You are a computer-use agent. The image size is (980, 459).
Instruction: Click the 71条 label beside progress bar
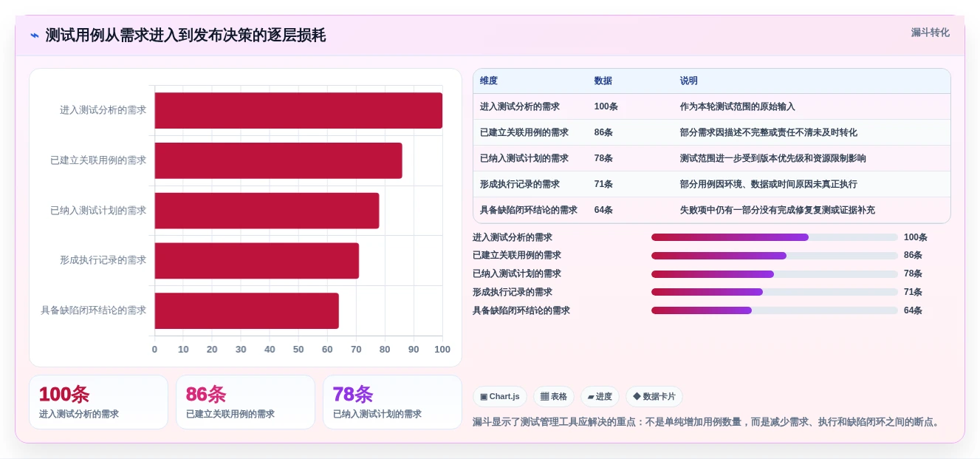[x=913, y=292]
